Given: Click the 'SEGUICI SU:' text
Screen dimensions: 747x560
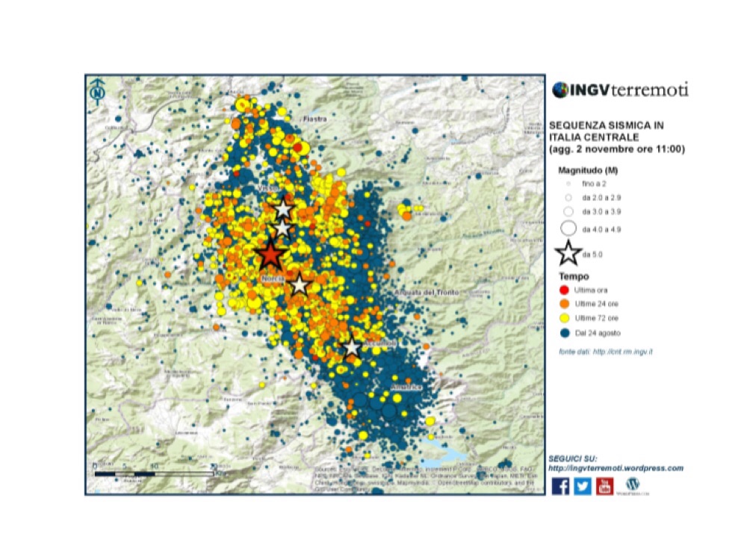Looking at the screenshot, I should pos(573,458).
